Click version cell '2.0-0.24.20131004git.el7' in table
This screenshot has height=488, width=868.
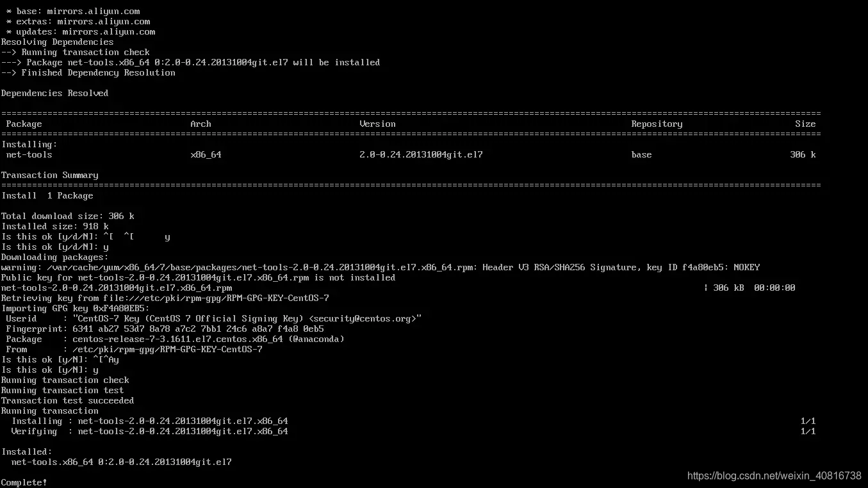pos(422,155)
